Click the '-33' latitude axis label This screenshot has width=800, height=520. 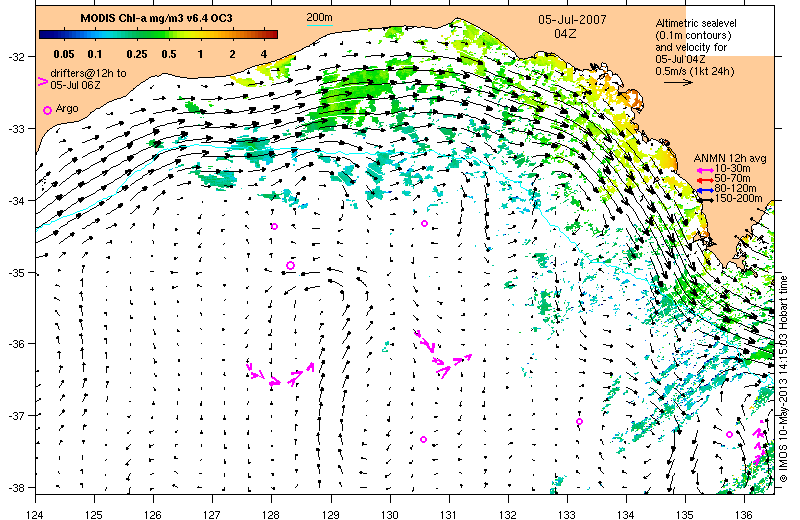pyautogui.click(x=15, y=129)
